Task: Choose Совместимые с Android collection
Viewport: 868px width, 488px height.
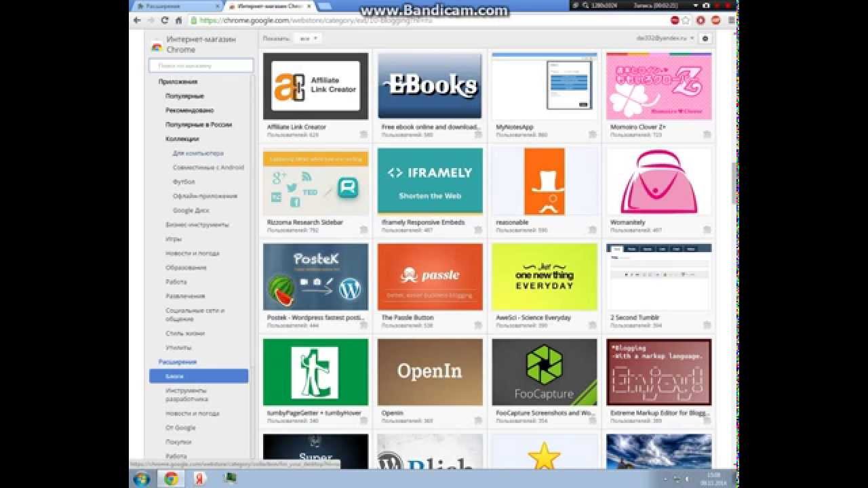Action: pyautogui.click(x=208, y=167)
